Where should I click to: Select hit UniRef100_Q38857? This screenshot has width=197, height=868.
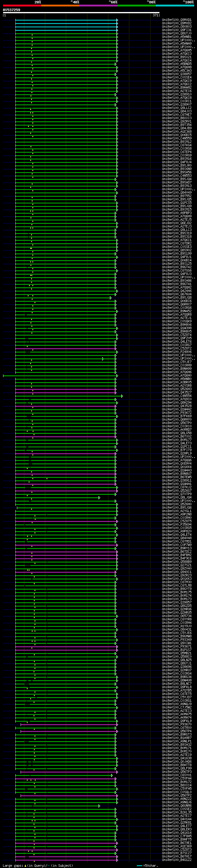tap(177, 74)
